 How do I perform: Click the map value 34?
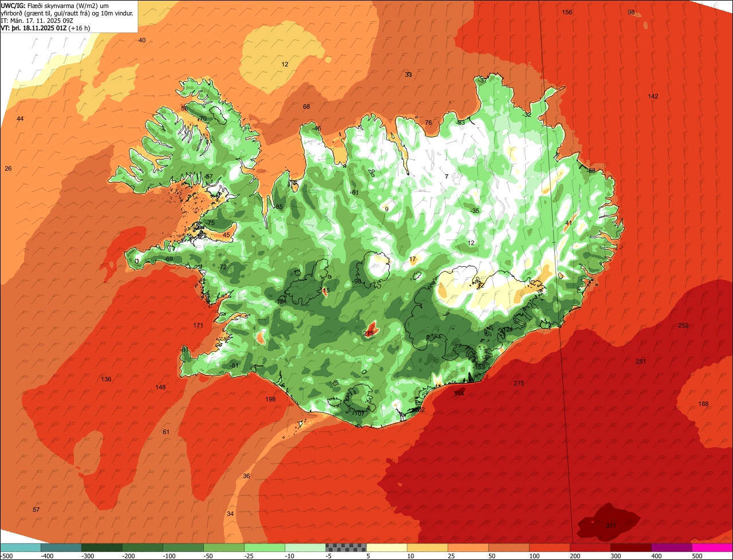point(230,514)
